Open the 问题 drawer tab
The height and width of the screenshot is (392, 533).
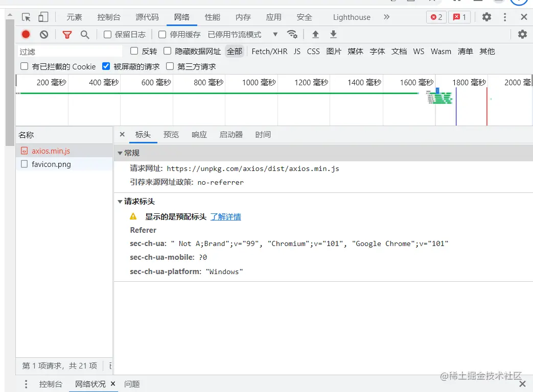click(x=132, y=384)
